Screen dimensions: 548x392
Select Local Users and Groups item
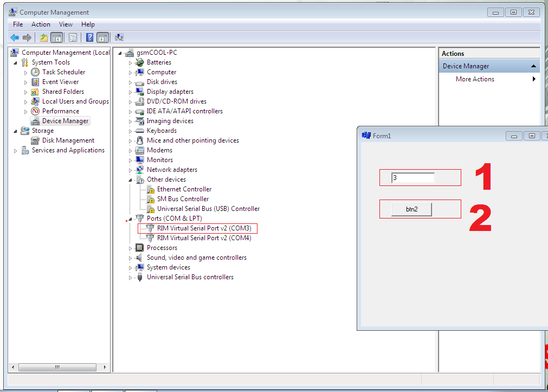(x=75, y=101)
